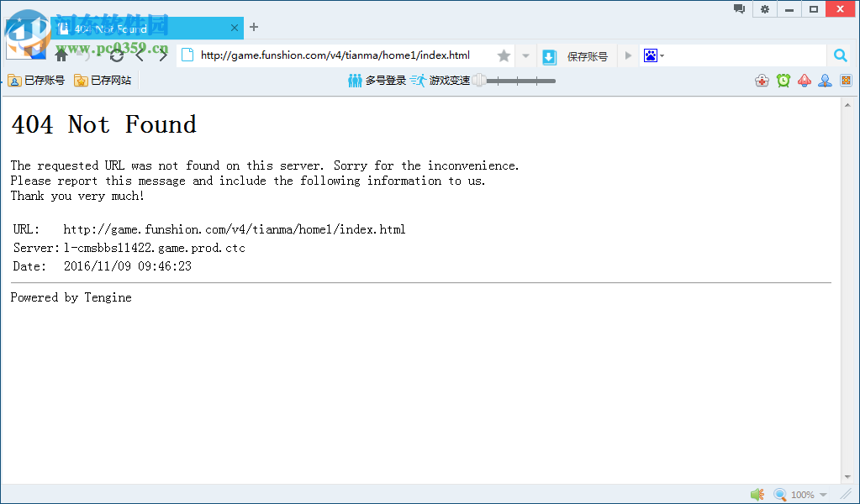The image size is (860, 504).
Task: Click the scrollbar up arrow
Action: [x=847, y=105]
